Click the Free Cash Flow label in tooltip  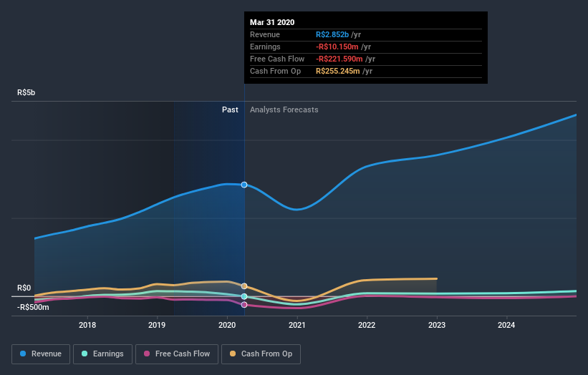(x=277, y=59)
